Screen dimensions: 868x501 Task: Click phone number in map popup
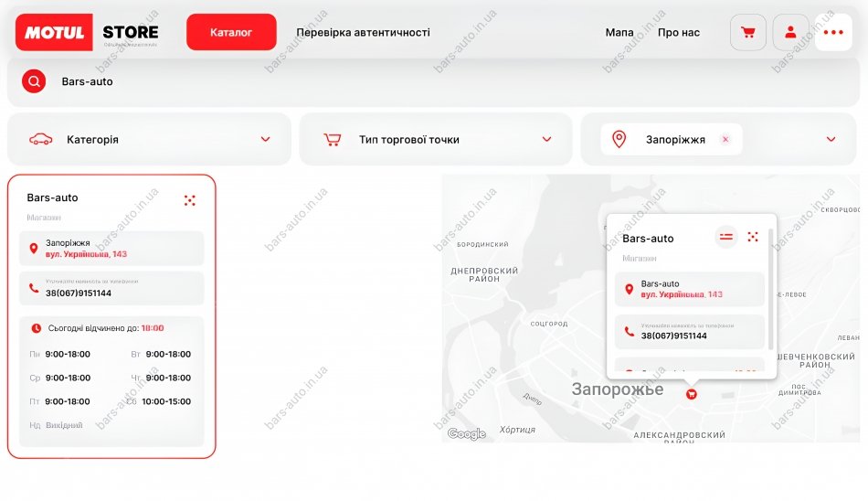click(x=673, y=336)
